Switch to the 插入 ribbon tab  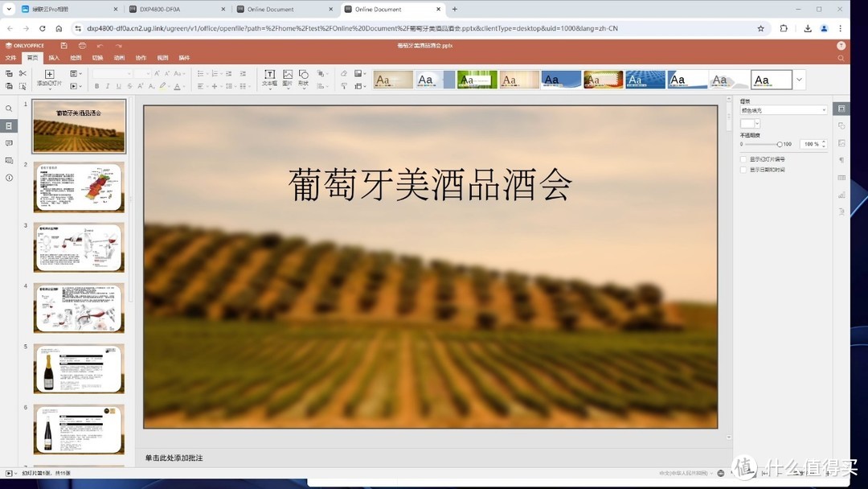54,57
